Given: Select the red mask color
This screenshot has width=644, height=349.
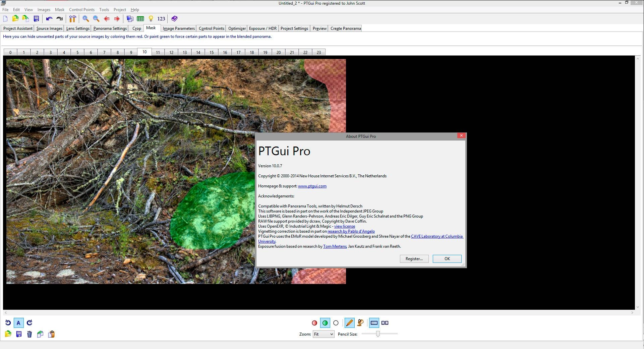Looking at the screenshot, I should coord(314,323).
